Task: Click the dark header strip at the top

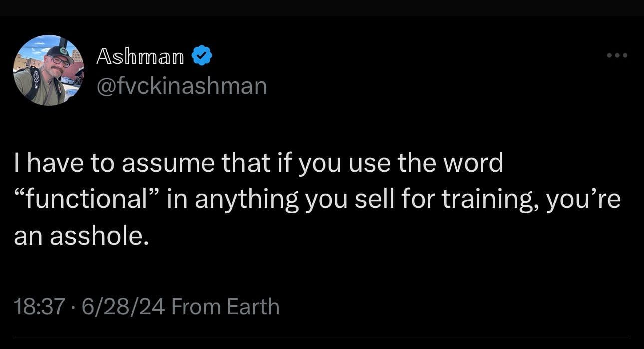Action: tap(322, 8)
